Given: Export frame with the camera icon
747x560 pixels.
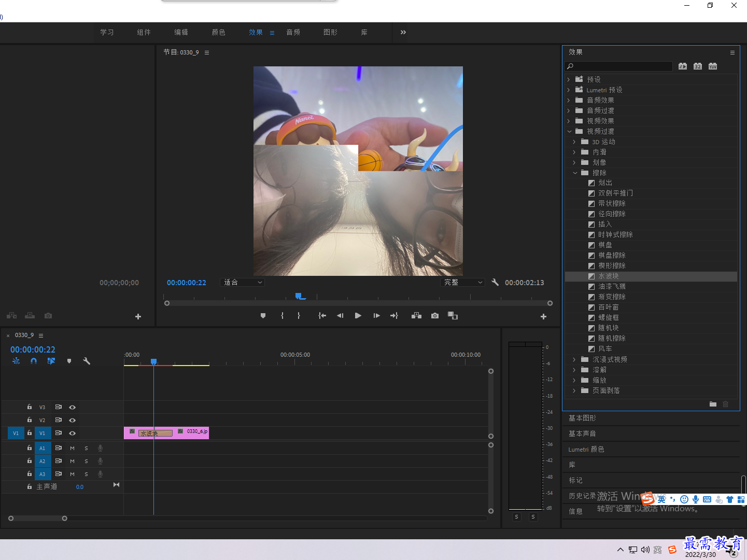Looking at the screenshot, I should point(435,316).
